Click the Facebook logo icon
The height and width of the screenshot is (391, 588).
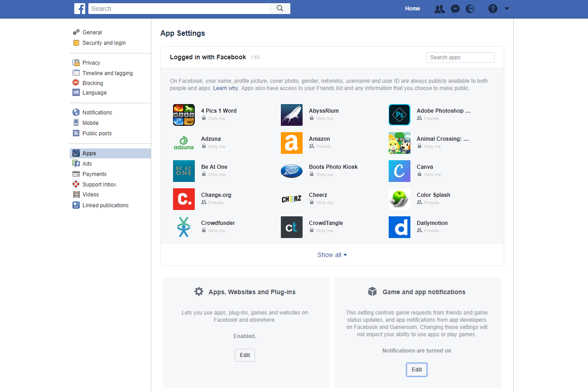coord(80,9)
